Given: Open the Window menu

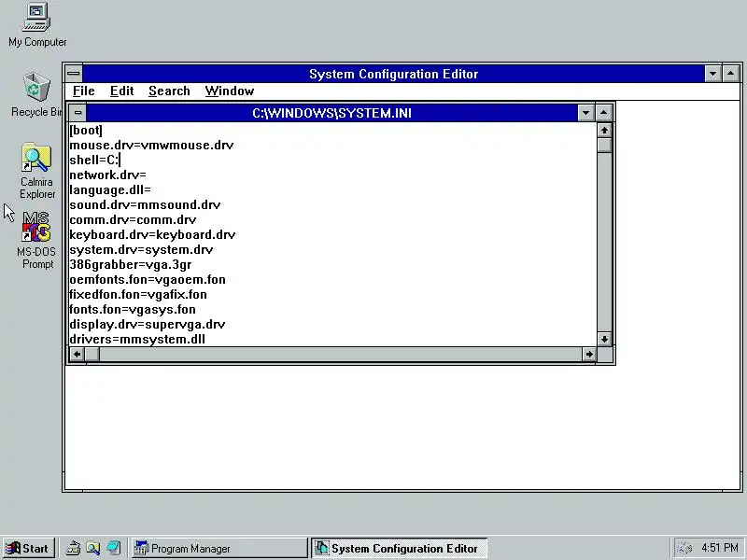Looking at the screenshot, I should point(230,91).
